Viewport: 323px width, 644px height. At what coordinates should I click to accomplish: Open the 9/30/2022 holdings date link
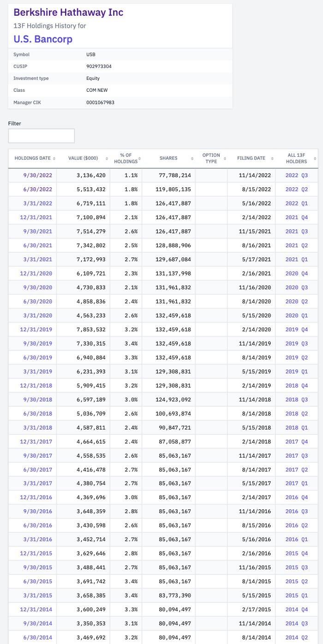[38, 175]
